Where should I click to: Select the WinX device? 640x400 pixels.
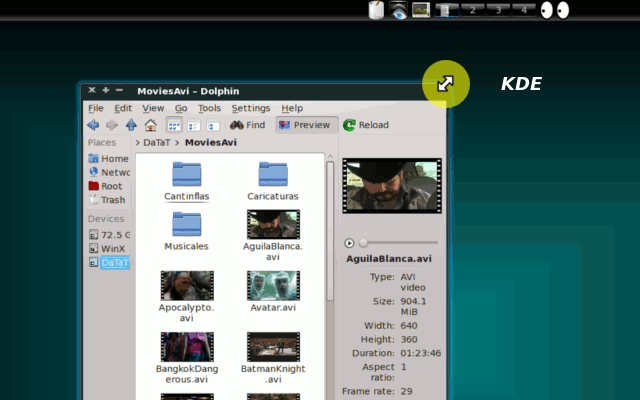[109, 249]
